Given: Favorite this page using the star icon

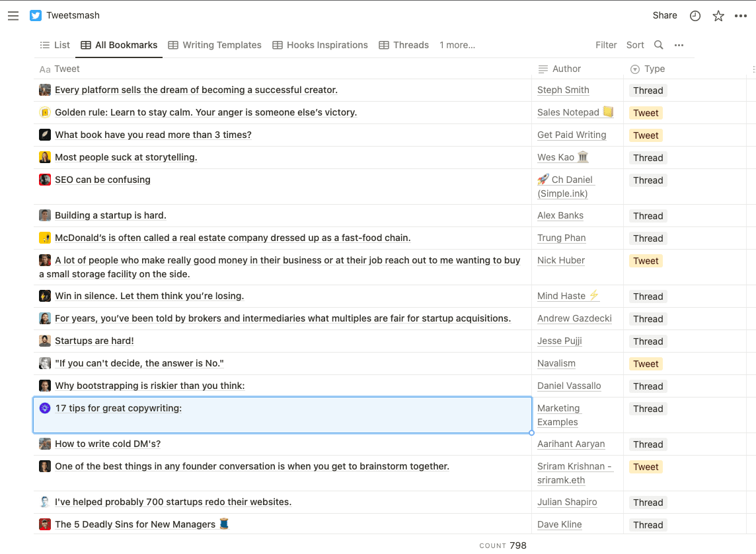Looking at the screenshot, I should coord(718,15).
